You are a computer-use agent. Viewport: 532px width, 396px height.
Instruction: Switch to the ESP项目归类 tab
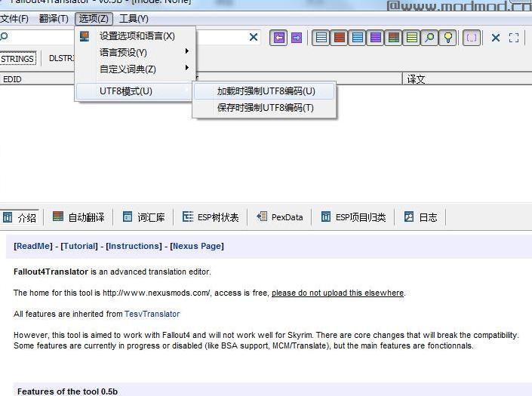[353, 217]
